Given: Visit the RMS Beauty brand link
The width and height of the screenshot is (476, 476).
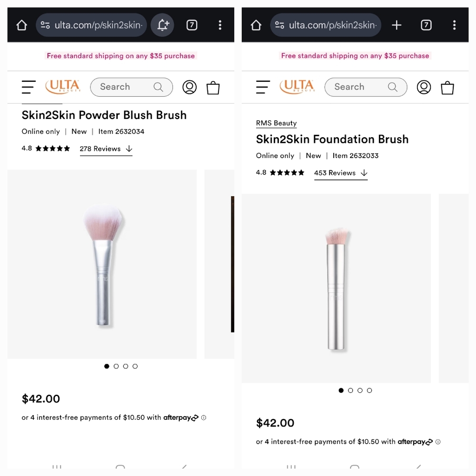Looking at the screenshot, I should (x=276, y=123).
